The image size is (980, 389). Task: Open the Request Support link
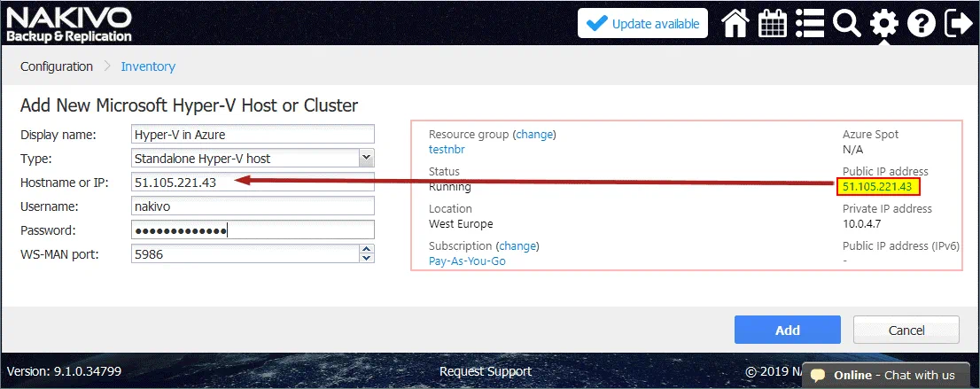[485, 371]
